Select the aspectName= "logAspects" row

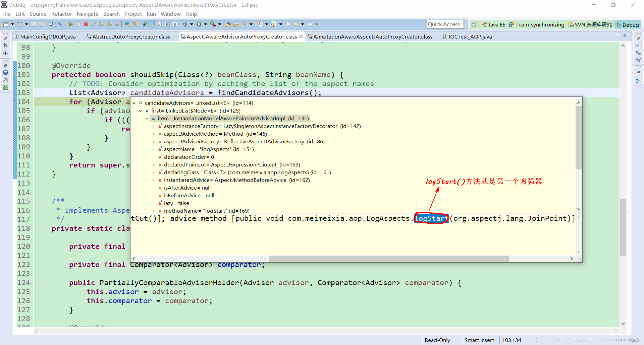point(209,149)
